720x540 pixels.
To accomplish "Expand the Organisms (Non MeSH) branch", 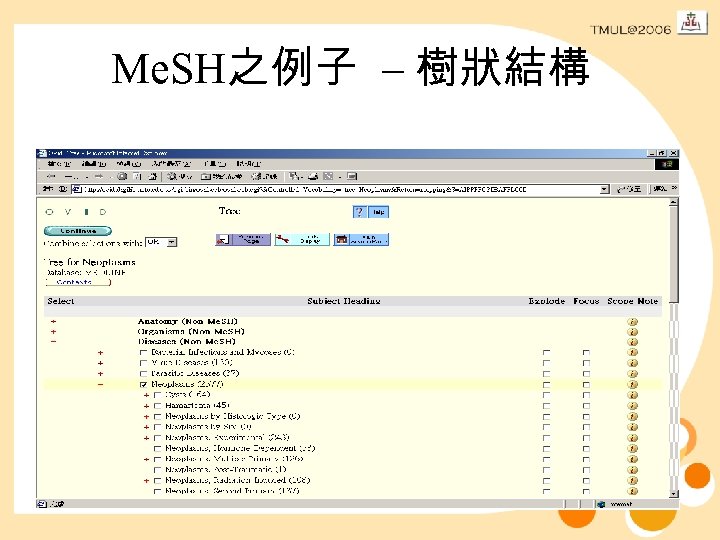I will point(54,332).
